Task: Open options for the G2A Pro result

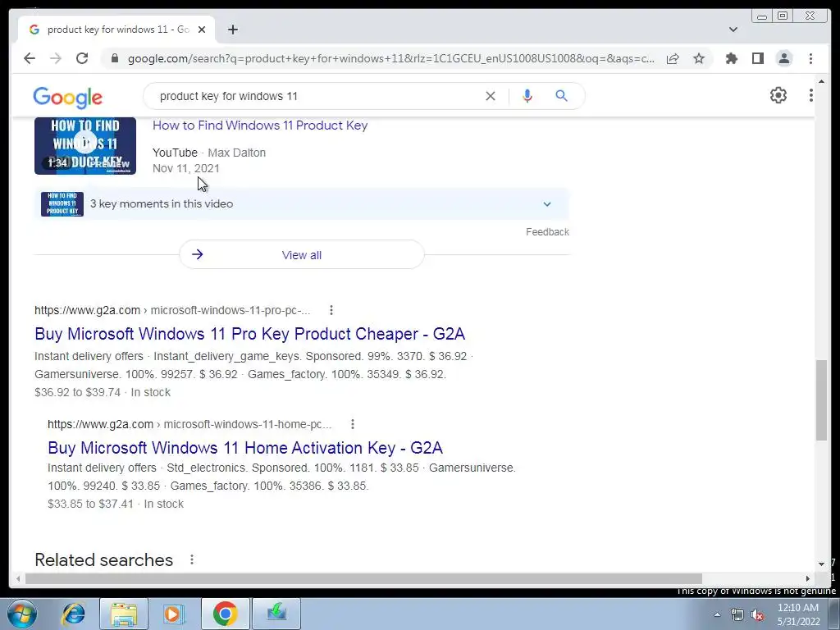Action: pos(331,310)
